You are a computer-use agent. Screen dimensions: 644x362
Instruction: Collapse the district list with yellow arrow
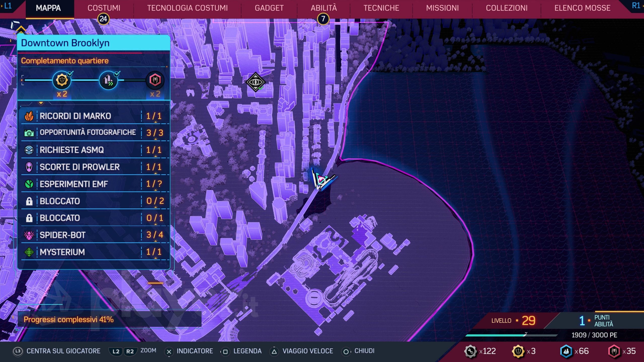tap(41, 103)
